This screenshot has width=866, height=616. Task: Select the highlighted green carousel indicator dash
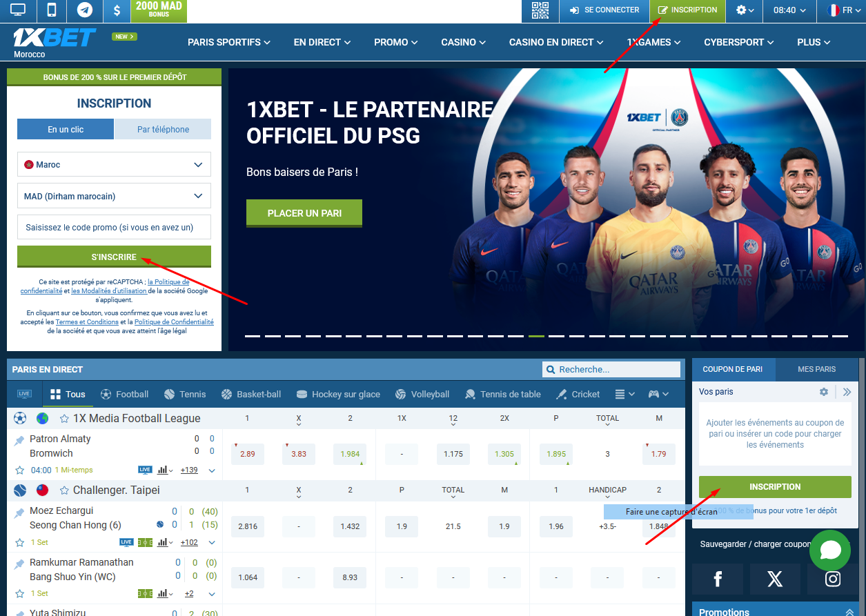coord(536,337)
